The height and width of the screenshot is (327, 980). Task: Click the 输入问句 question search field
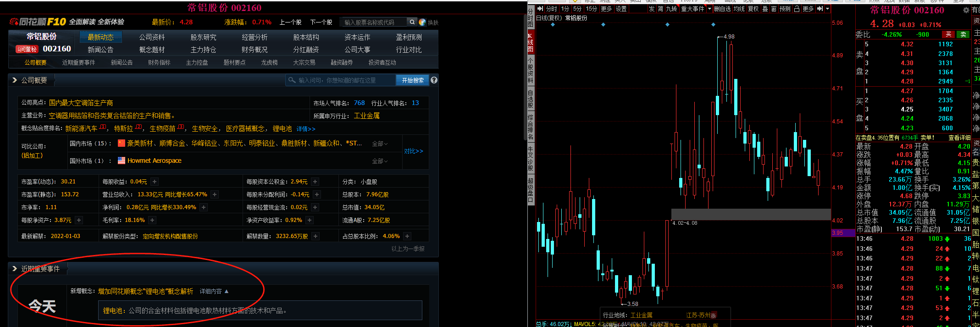coord(340,80)
